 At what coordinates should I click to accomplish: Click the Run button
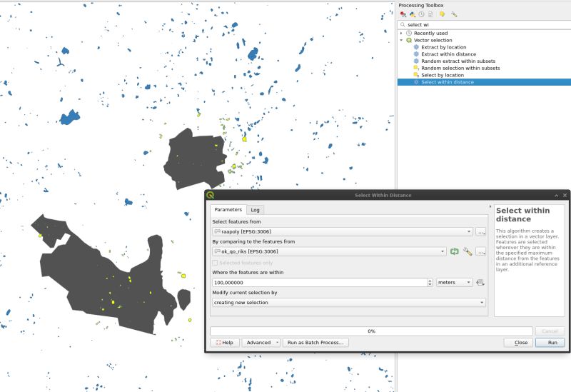(x=550, y=343)
